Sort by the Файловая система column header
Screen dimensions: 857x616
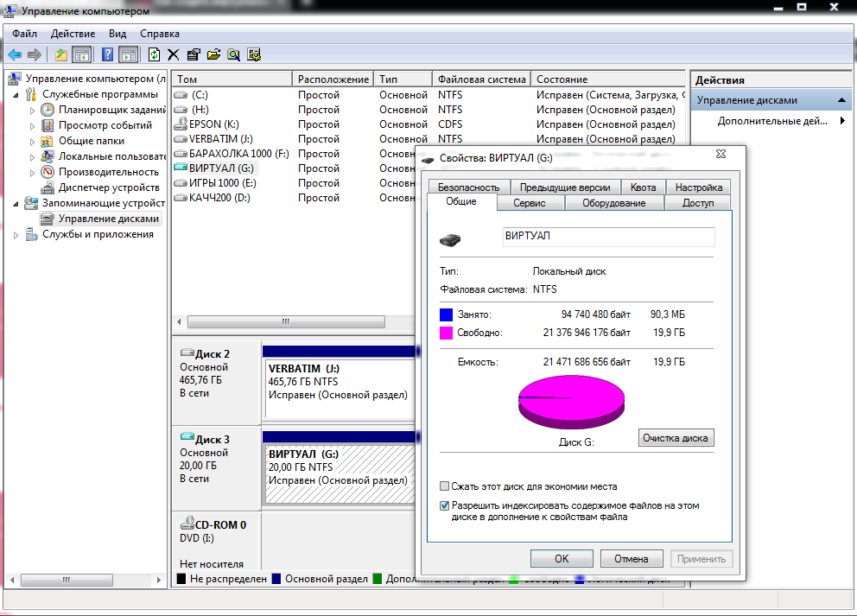481,79
